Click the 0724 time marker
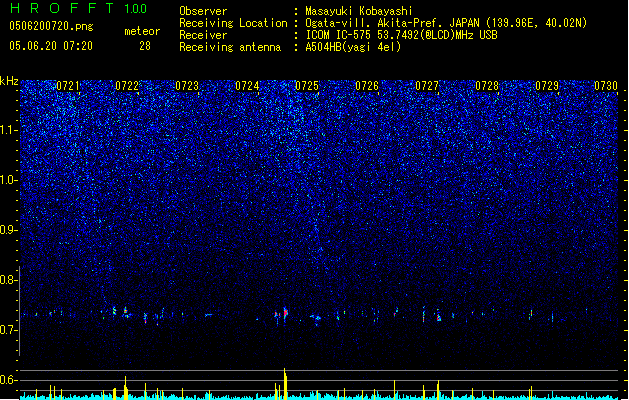The width and height of the screenshot is (629, 400). 247,86
